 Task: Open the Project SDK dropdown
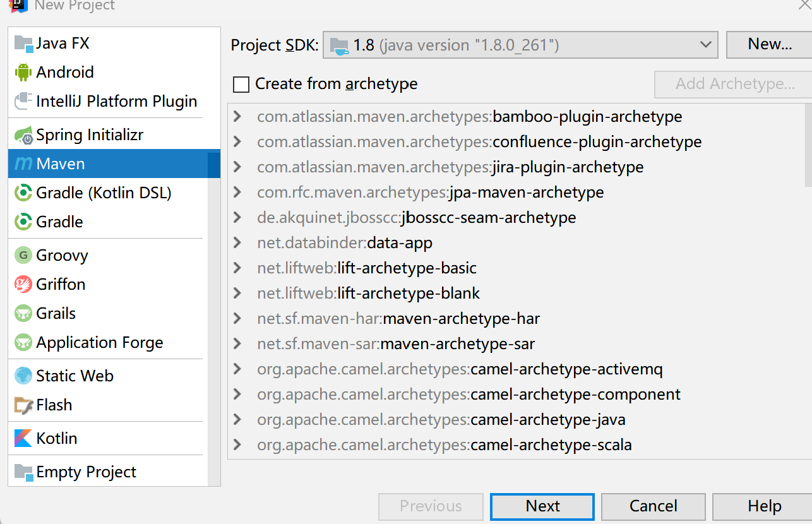pos(520,45)
